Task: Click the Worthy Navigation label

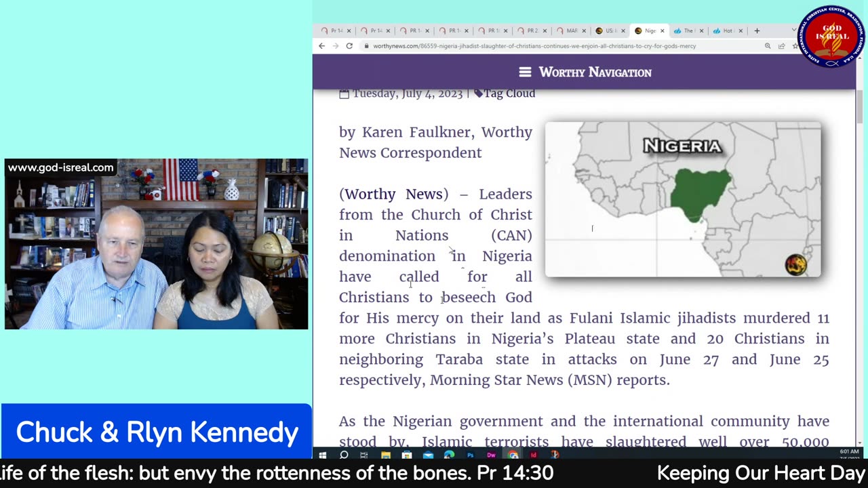Action: [x=595, y=72]
